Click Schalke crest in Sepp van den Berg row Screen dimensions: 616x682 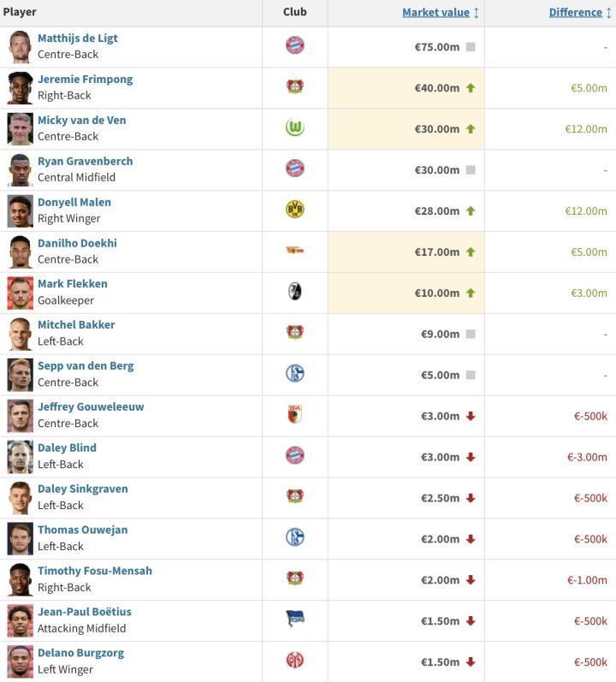point(294,374)
